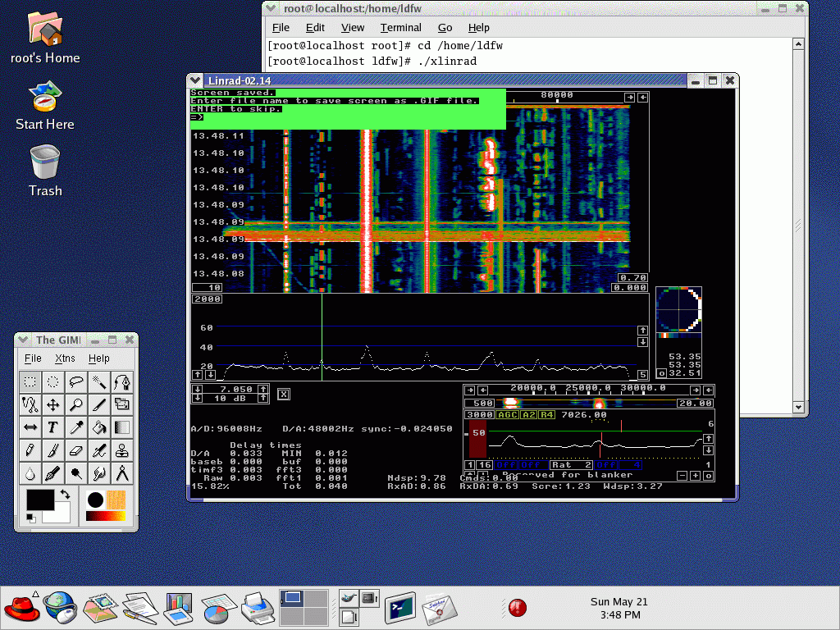Open the Xtns menu in GIMP
The height and width of the screenshot is (630, 840).
click(65, 358)
